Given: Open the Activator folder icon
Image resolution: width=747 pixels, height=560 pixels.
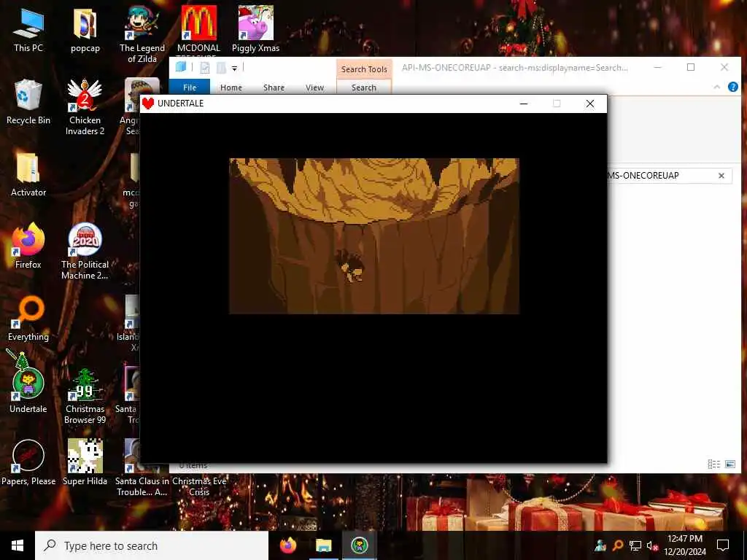Looking at the screenshot, I should [x=28, y=175].
